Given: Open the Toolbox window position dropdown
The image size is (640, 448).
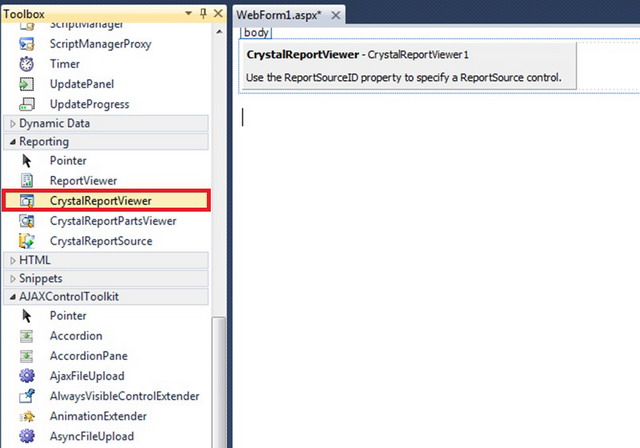Looking at the screenshot, I should pyautogui.click(x=189, y=13).
